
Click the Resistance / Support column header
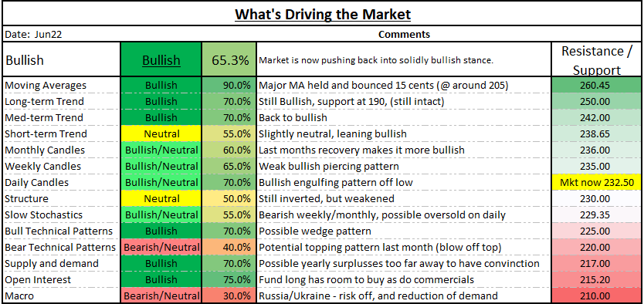tap(595, 60)
